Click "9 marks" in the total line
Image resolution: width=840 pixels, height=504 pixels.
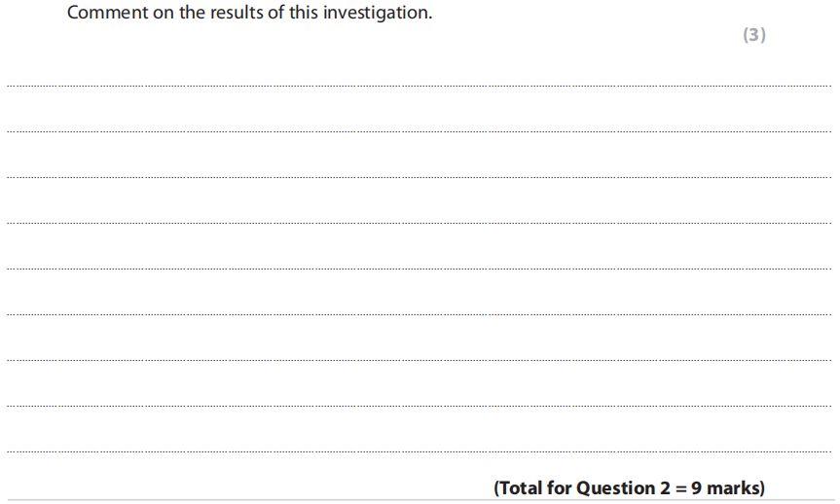point(729,487)
